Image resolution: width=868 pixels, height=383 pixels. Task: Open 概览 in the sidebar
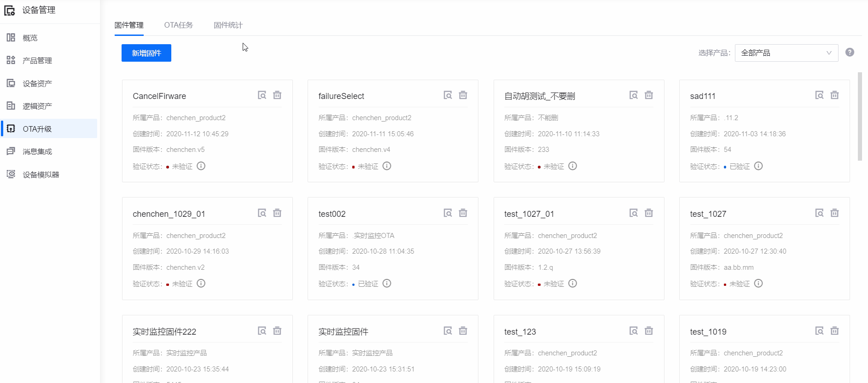coord(30,38)
